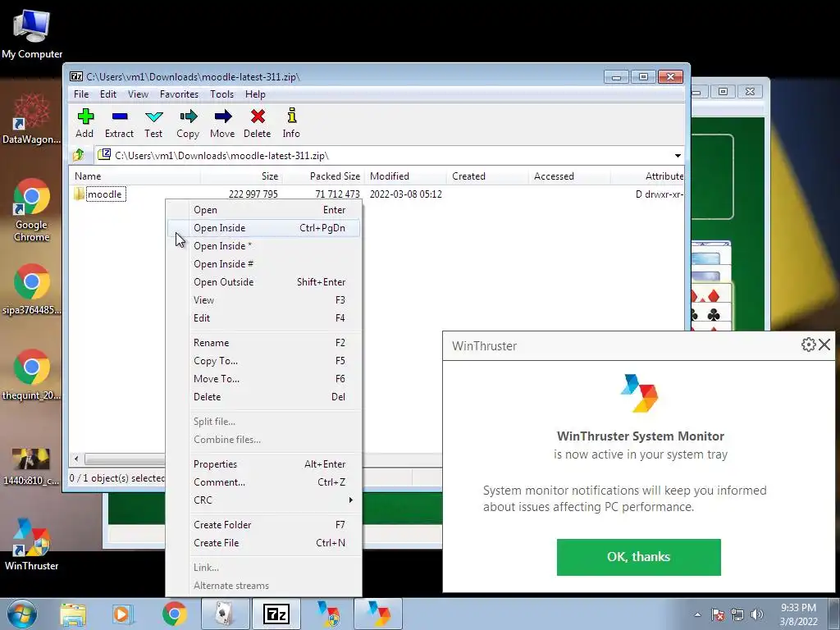Switch to 7-Zip taskbar button
The width and height of the screenshot is (840, 630).
pos(276,614)
